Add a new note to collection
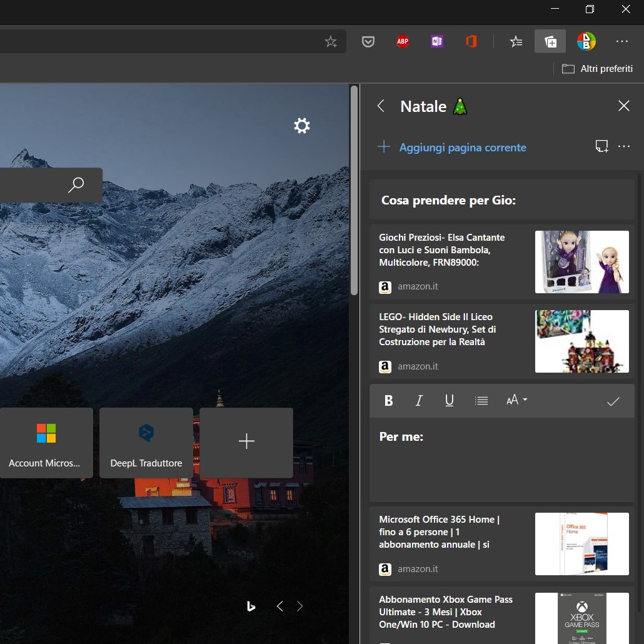Image resolution: width=644 pixels, height=644 pixels. tap(601, 146)
